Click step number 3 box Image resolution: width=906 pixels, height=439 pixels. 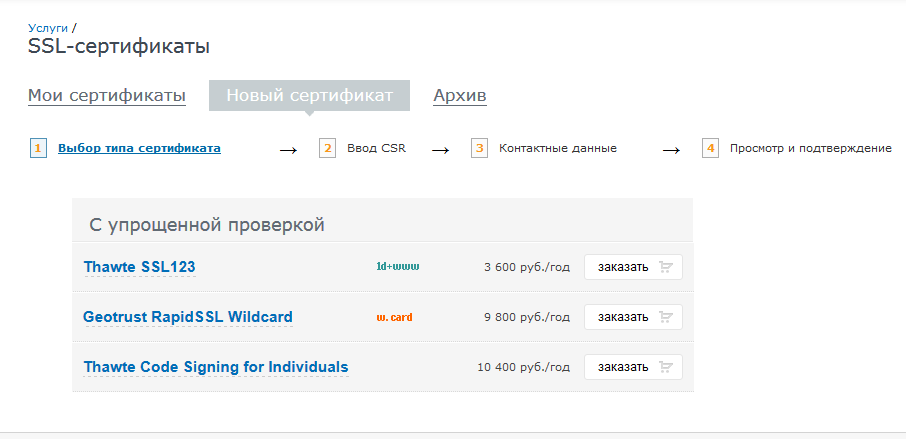tap(480, 148)
